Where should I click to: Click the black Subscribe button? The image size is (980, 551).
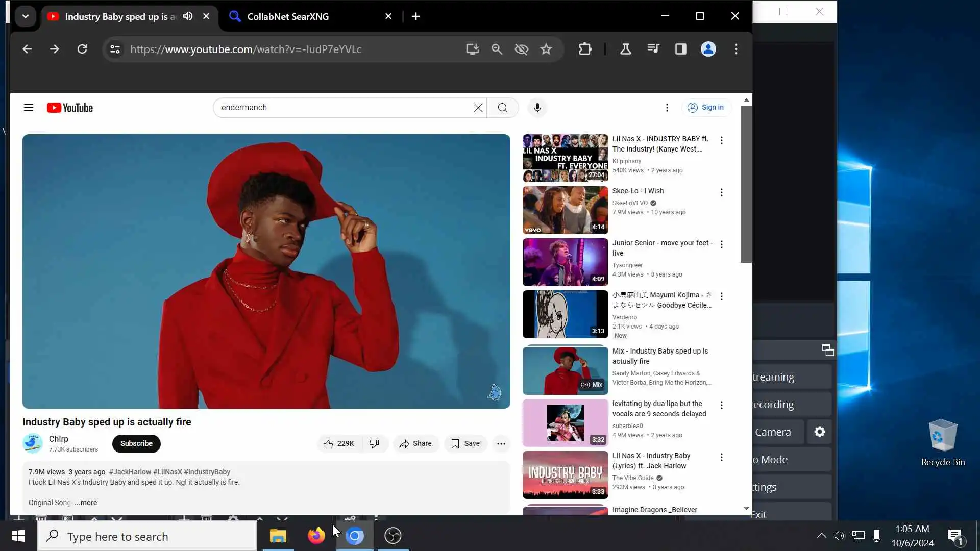(x=136, y=444)
